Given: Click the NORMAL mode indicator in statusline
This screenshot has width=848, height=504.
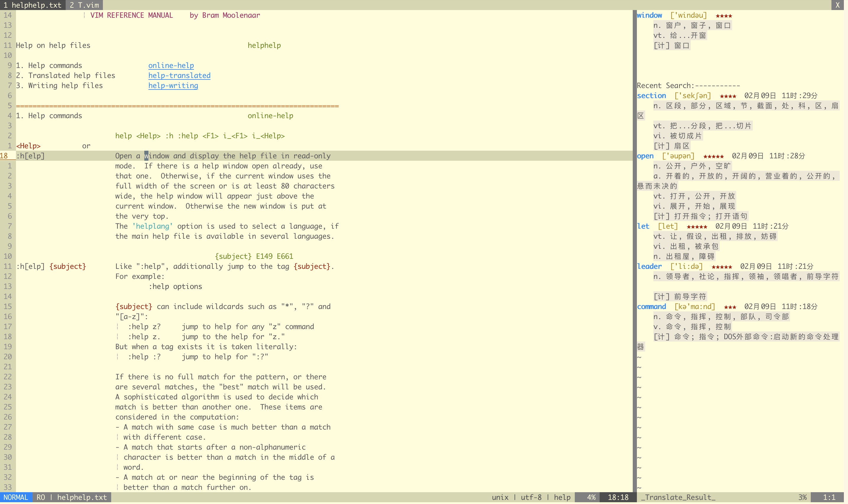Looking at the screenshot, I should tap(16, 498).
